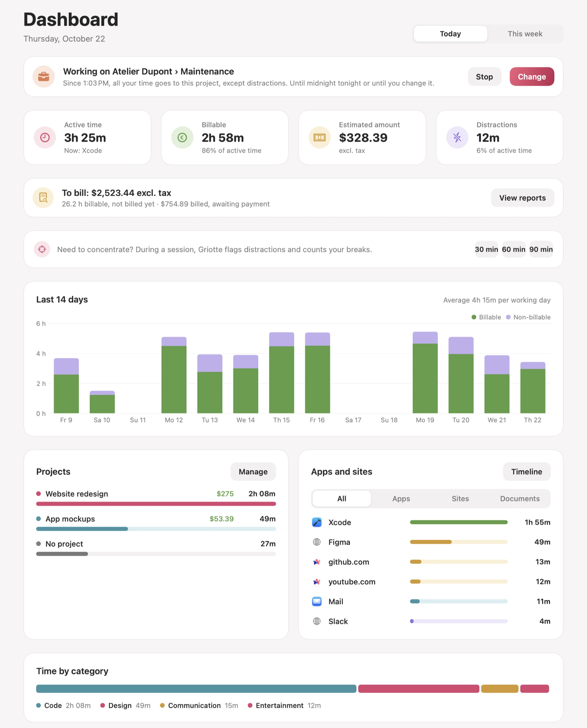Click "Average 4h 15m per working day"
The height and width of the screenshot is (728, 587).
[497, 300]
